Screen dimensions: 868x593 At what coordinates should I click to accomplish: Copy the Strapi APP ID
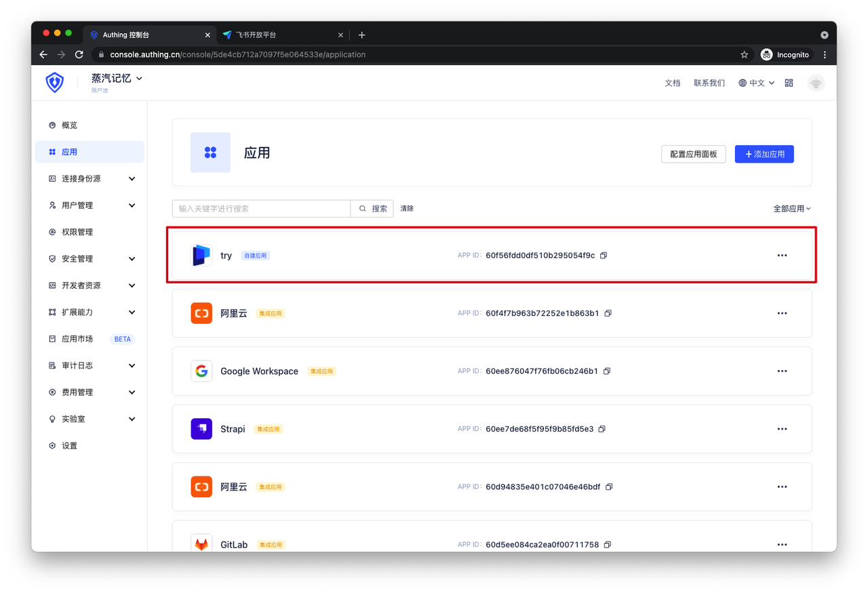602,429
